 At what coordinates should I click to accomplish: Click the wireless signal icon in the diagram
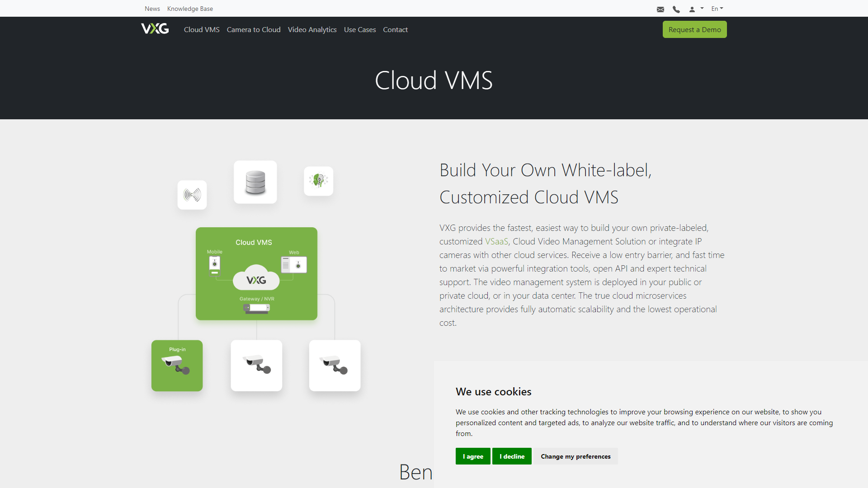click(192, 195)
